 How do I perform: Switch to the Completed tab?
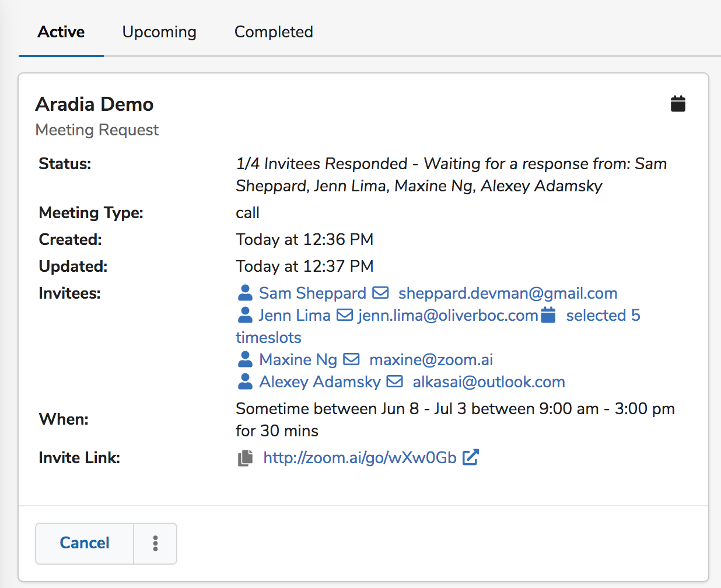click(x=273, y=32)
